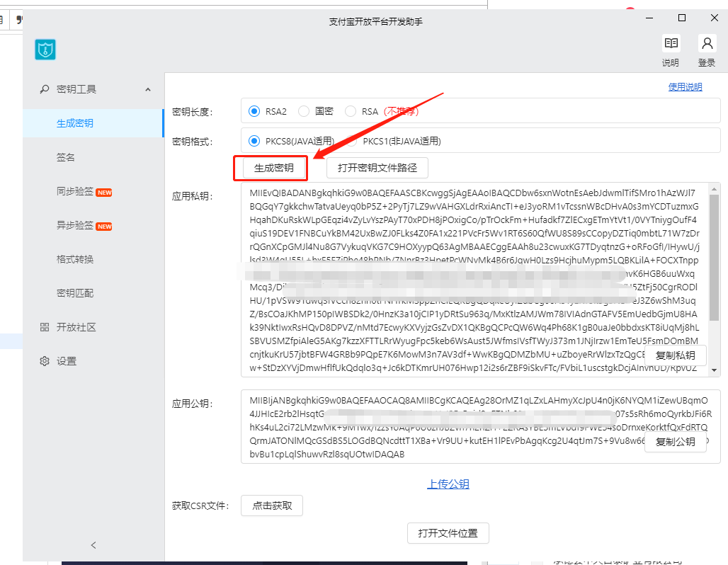Maximize the 开发助手 window
Screen dimensions: 728x565
click(682, 18)
